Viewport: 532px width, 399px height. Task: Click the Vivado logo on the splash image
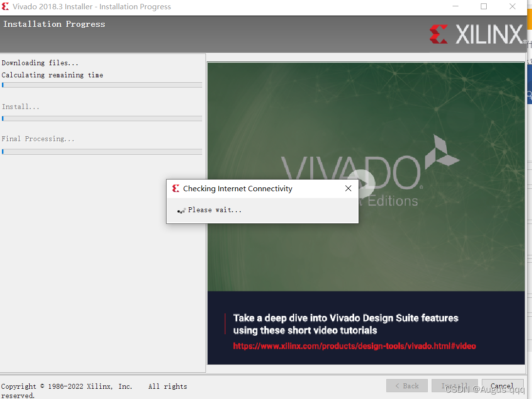click(x=370, y=169)
